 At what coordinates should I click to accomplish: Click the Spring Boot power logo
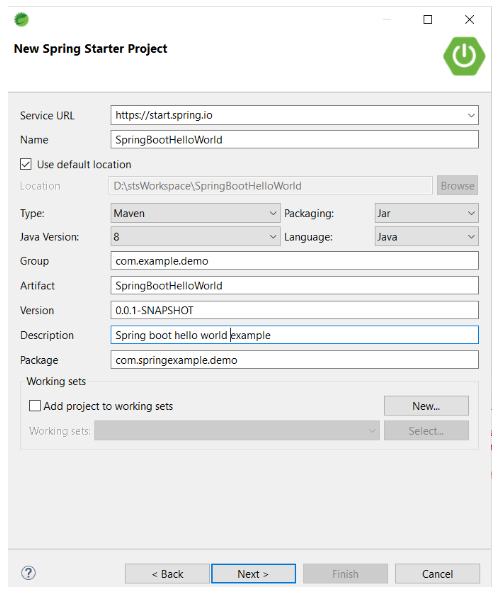pos(464,56)
